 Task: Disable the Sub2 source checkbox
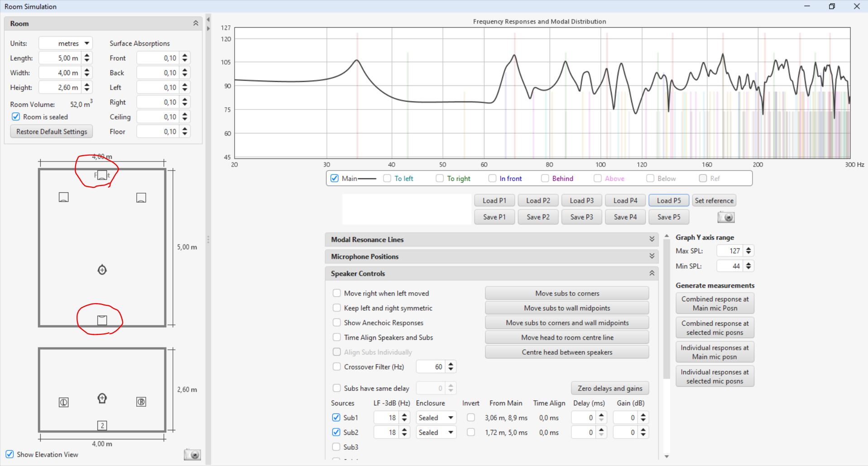click(336, 432)
